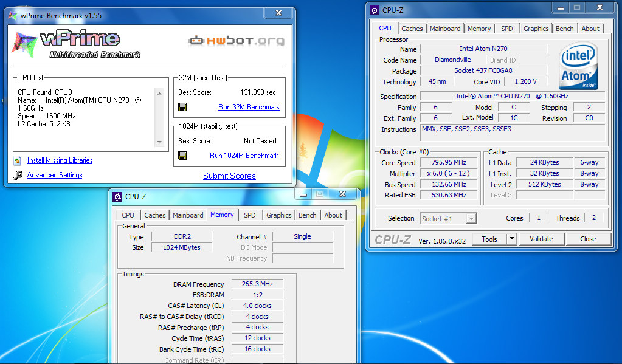Click the CAS# Latency value 4.0 clocks
This screenshot has width=622, height=364.
pyautogui.click(x=257, y=306)
